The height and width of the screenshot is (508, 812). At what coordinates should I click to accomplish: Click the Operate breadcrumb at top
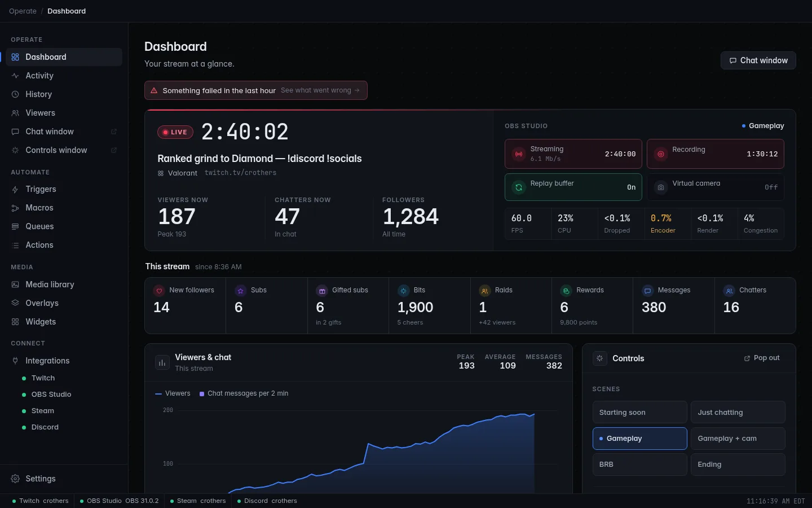[x=23, y=11]
